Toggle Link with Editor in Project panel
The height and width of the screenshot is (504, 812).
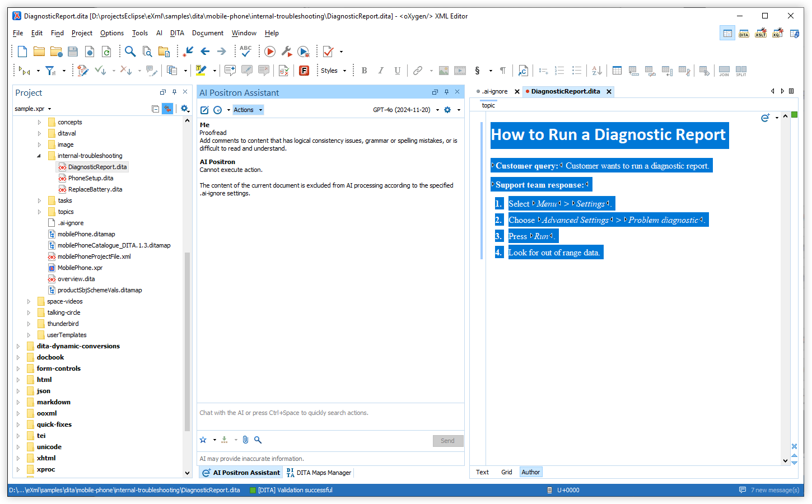click(x=167, y=109)
